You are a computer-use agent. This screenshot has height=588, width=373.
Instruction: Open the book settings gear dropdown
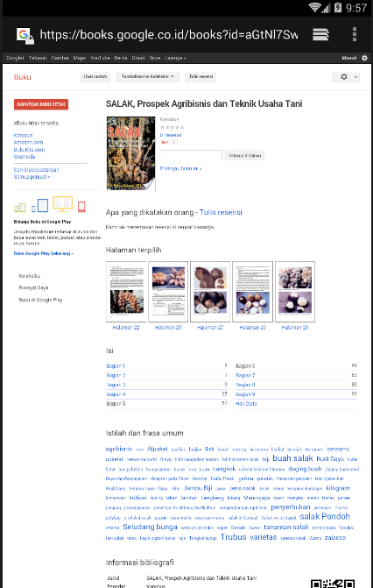click(x=347, y=77)
